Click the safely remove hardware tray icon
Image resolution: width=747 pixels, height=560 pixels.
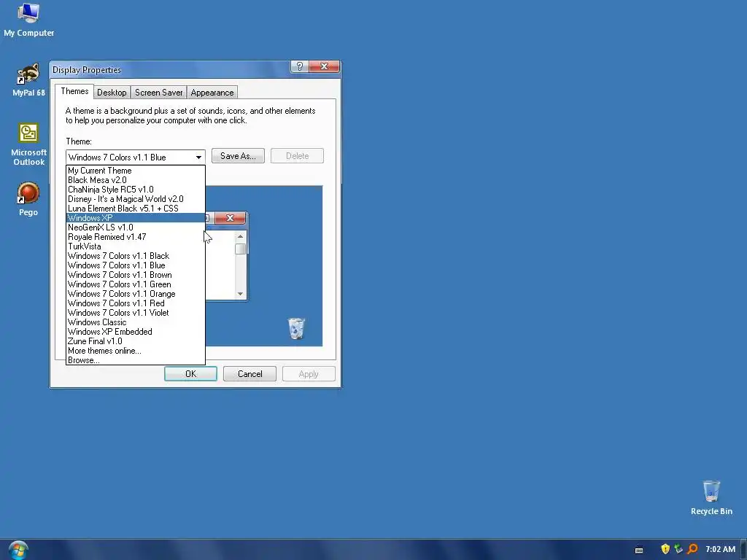coord(678,549)
